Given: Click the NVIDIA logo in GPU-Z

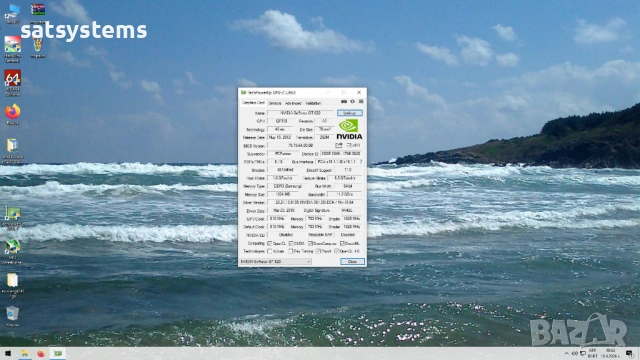Looking at the screenshot, I should [349, 129].
